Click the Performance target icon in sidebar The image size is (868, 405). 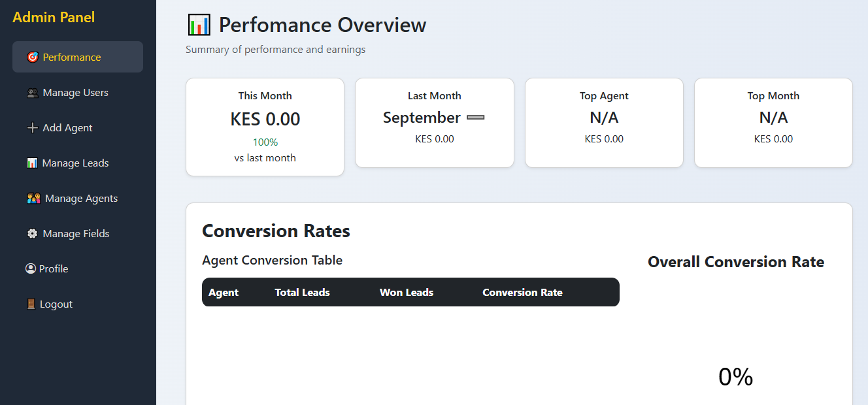tap(32, 57)
